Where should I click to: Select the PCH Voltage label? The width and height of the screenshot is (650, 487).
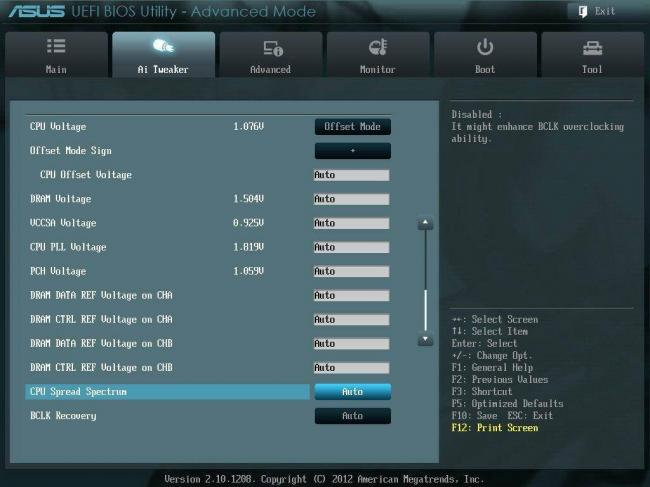coord(58,271)
